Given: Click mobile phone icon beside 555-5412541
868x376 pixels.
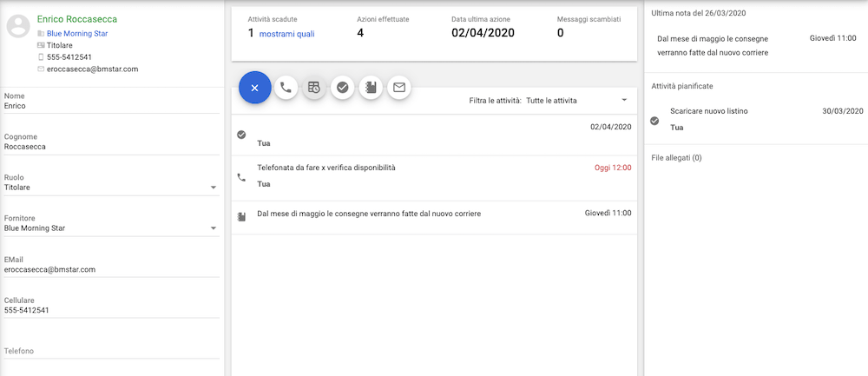Looking at the screenshot, I should pyautogui.click(x=41, y=57).
